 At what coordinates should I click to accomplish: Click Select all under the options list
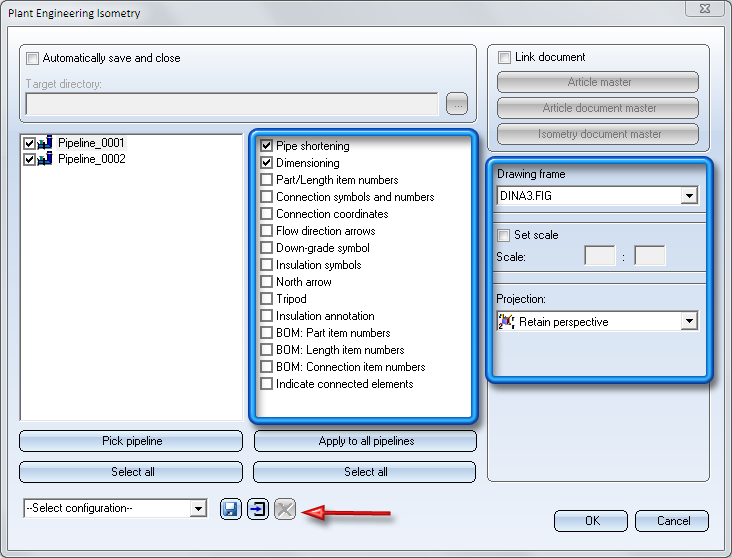pos(365,472)
